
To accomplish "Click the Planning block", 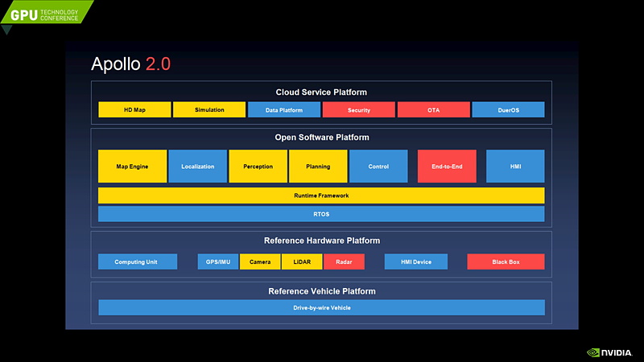I will click(318, 167).
